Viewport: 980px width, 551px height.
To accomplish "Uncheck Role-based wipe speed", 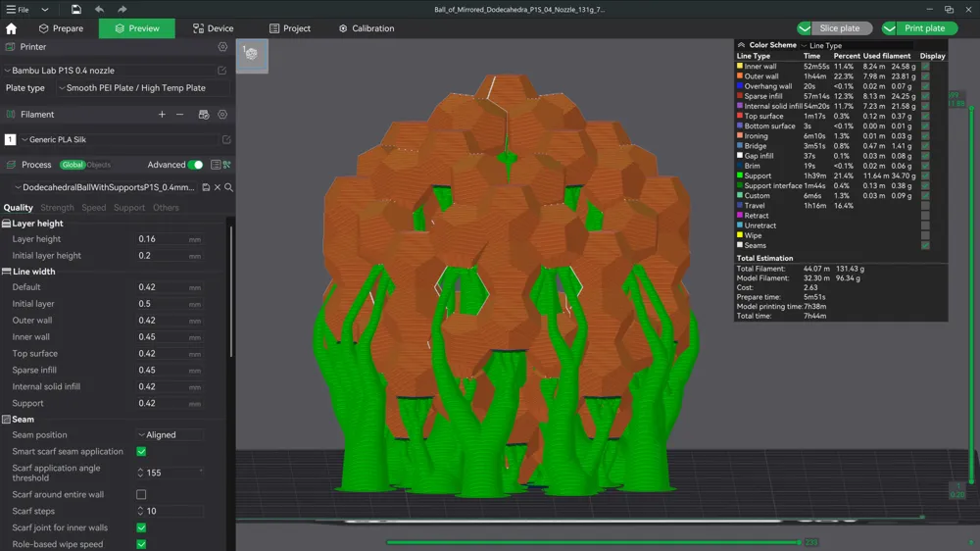I will [x=141, y=544].
